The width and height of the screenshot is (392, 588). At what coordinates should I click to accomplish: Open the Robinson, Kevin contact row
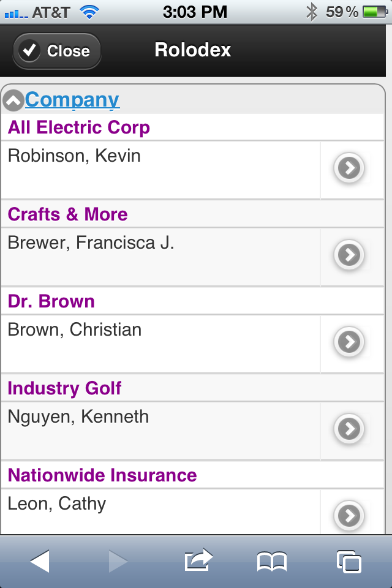[x=160, y=170]
